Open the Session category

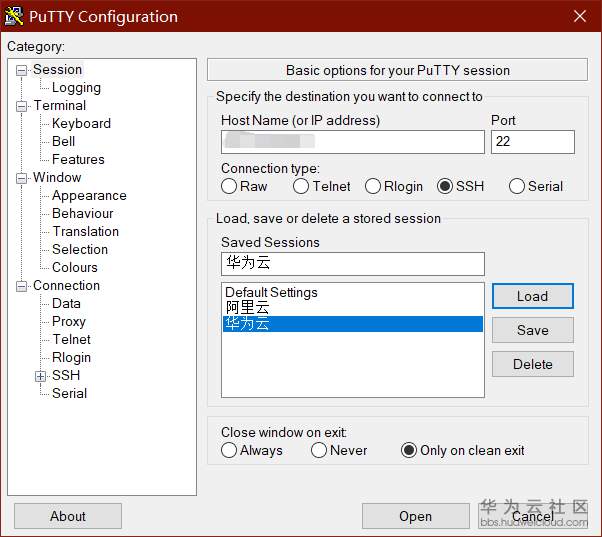(58, 69)
